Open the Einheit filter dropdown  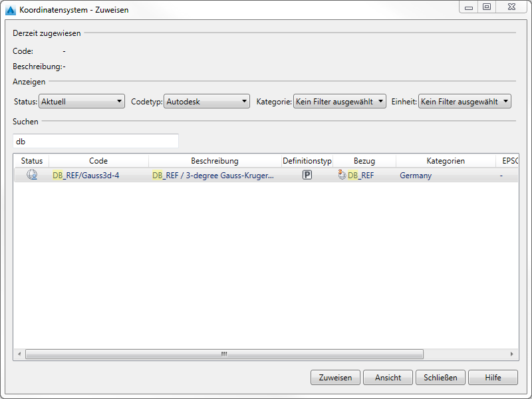[464, 102]
